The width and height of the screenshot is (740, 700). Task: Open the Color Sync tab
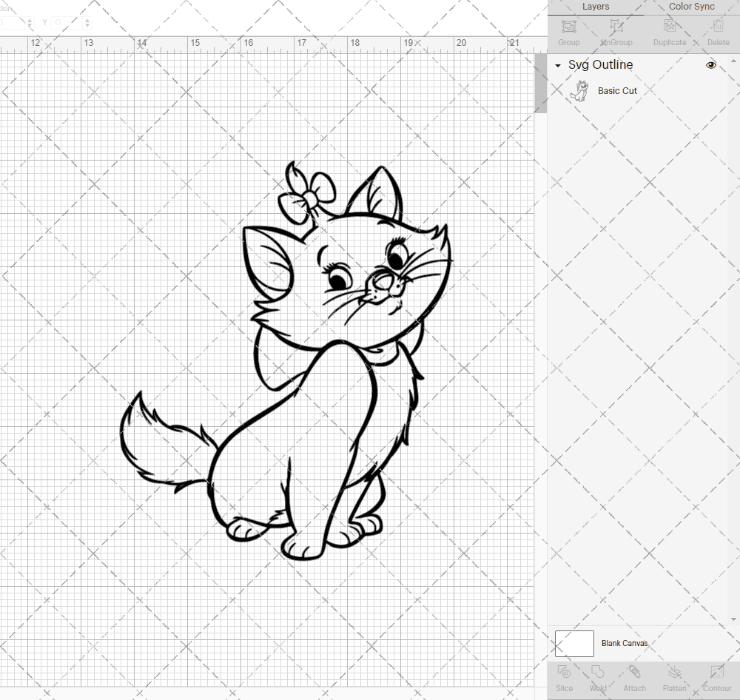pyautogui.click(x=691, y=7)
